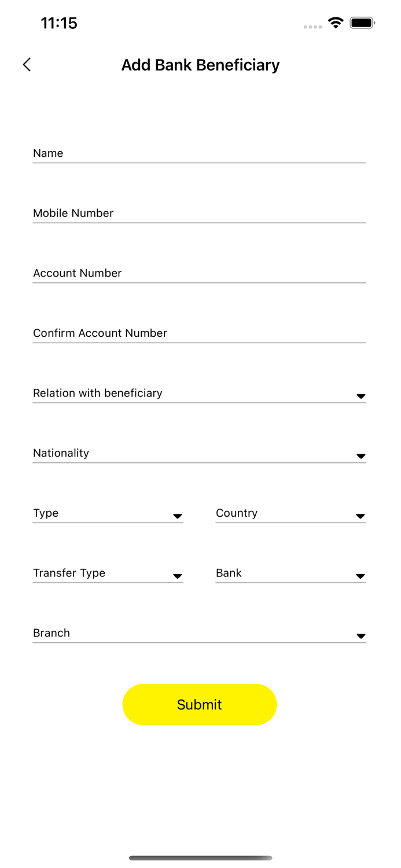Screen dimensions: 401x868
Task: Click the Nationality dropdown arrow
Action: (x=361, y=457)
